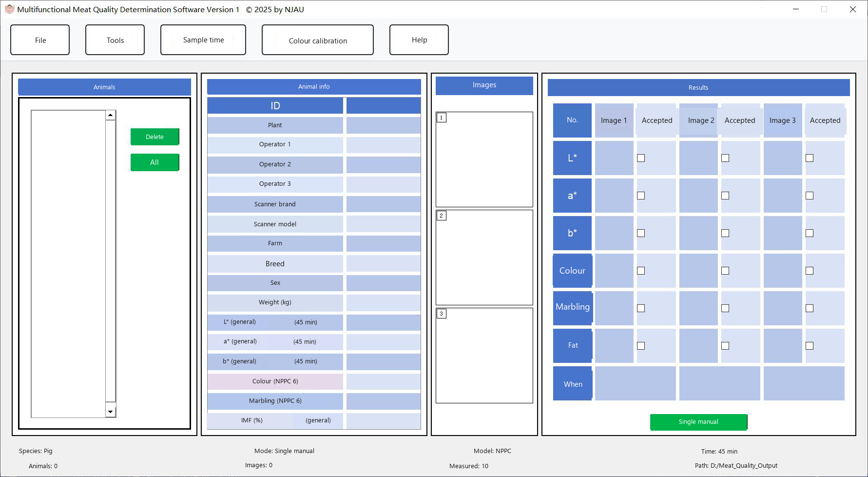
Task: Click the value field next to Breed
Action: [x=384, y=264]
